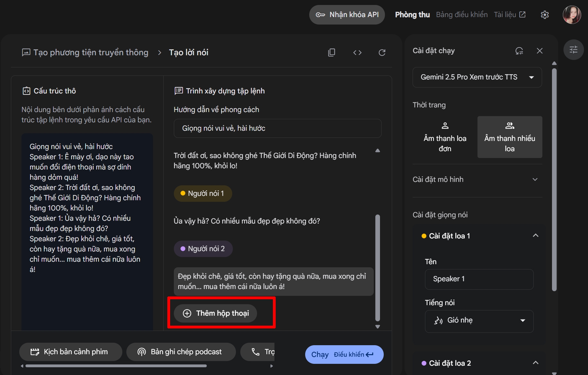The image size is (588, 375).
Task: Switch to Bảng điều khiển tab
Action: (x=462, y=15)
